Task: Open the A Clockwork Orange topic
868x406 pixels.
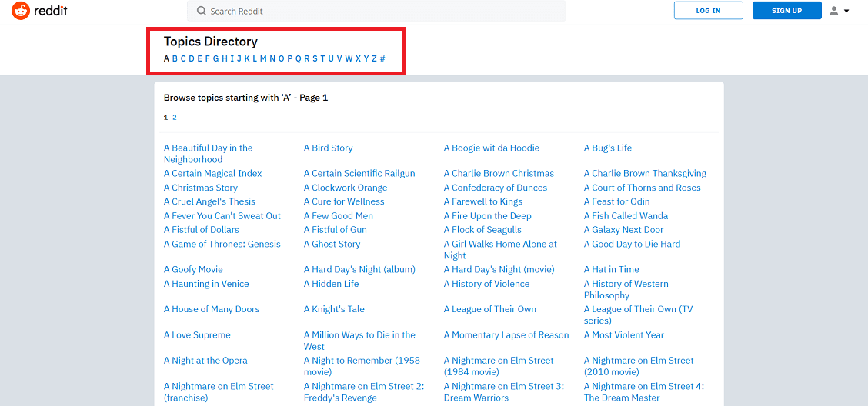Action: 346,188
